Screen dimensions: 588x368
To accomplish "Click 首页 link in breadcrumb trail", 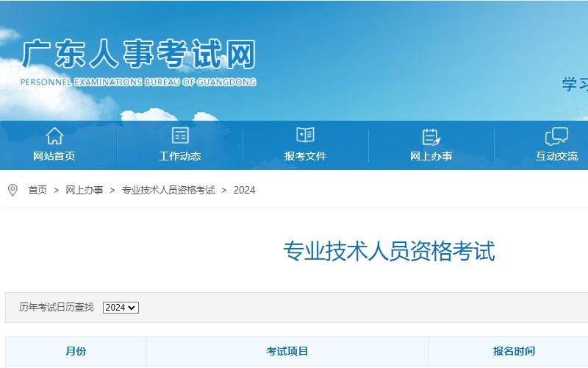I will (x=37, y=190).
